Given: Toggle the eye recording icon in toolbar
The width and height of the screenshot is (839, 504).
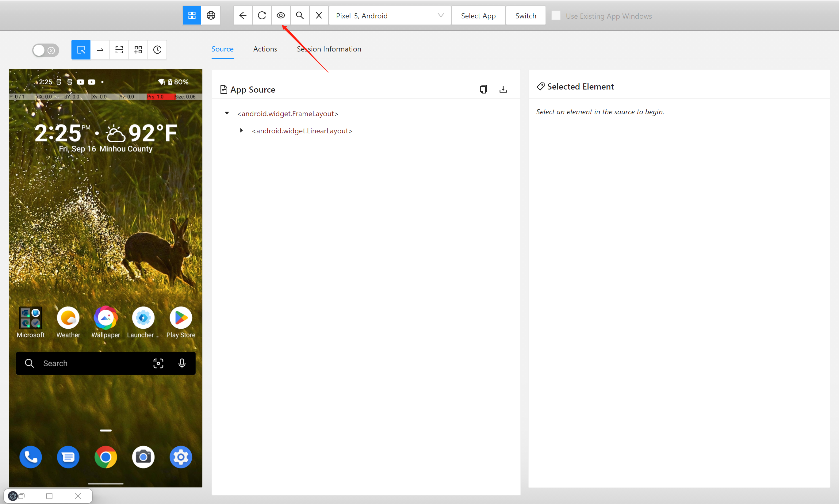Looking at the screenshot, I should click(x=281, y=16).
